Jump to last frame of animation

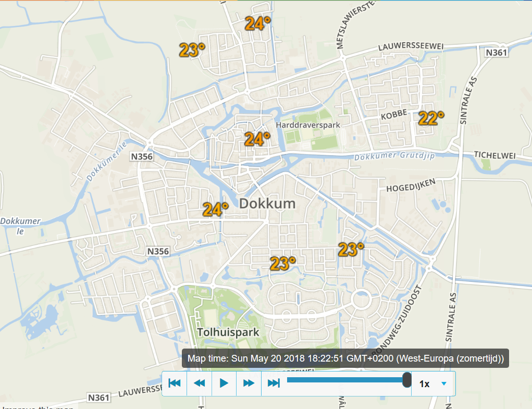[274, 383]
